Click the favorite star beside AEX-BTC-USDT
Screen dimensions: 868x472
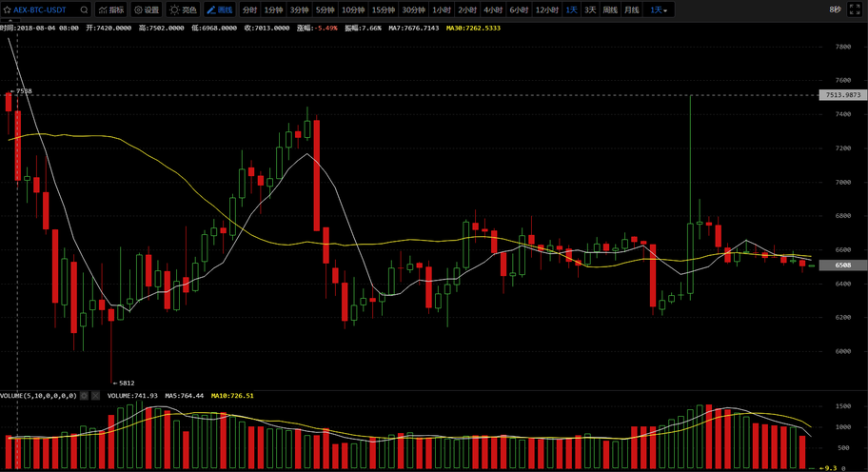point(8,10)
